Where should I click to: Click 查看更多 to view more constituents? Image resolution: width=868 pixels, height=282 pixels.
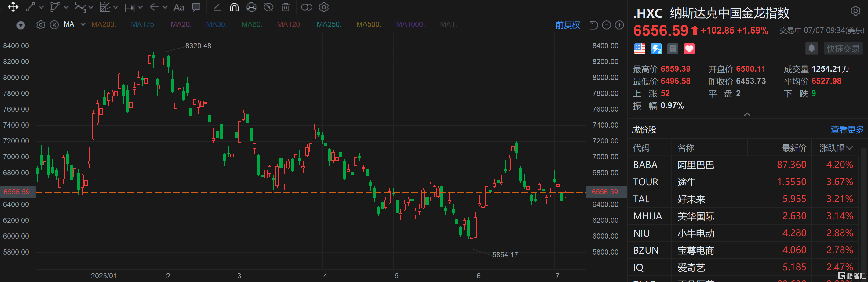coord(848,130)
